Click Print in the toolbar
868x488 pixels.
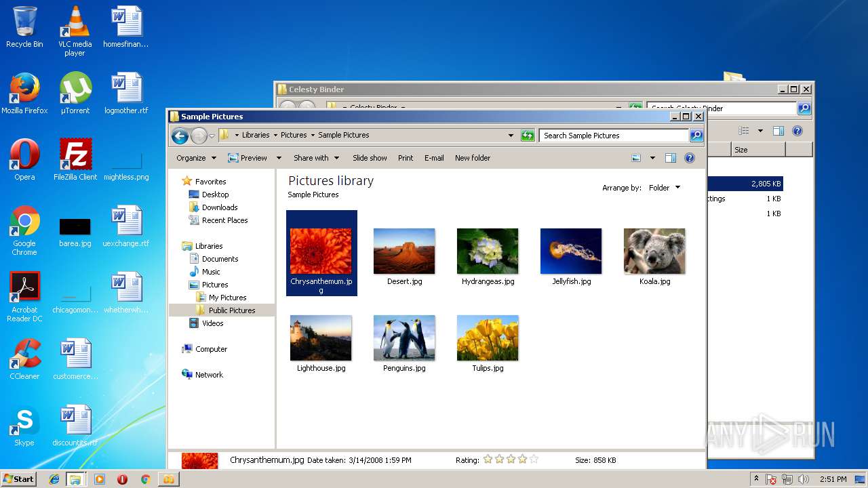[406, 158]
